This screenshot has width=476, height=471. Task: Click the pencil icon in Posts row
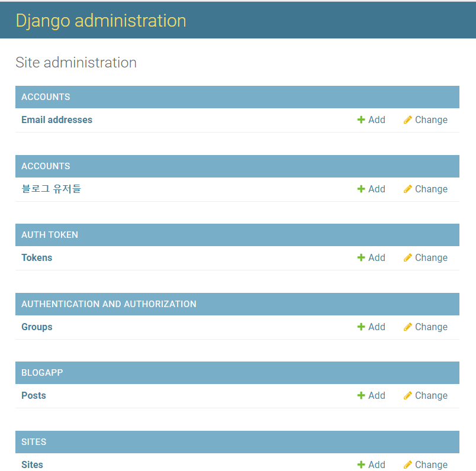408,395
